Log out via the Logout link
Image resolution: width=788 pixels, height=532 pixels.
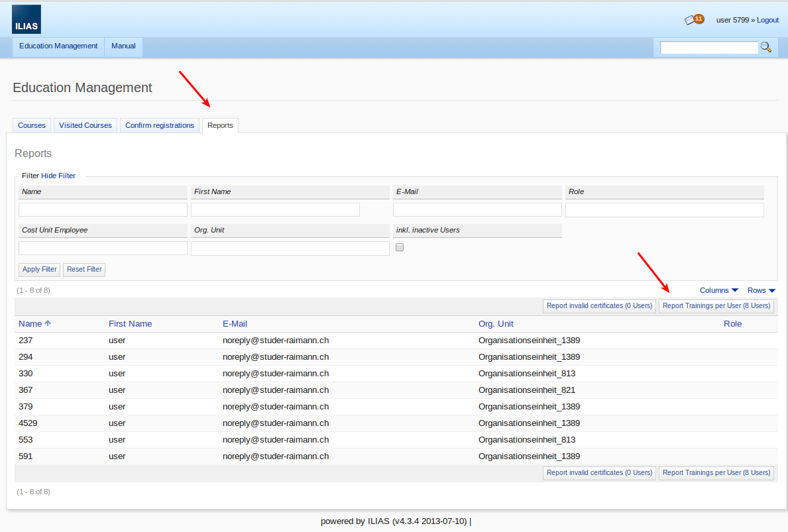pos(767,20)
